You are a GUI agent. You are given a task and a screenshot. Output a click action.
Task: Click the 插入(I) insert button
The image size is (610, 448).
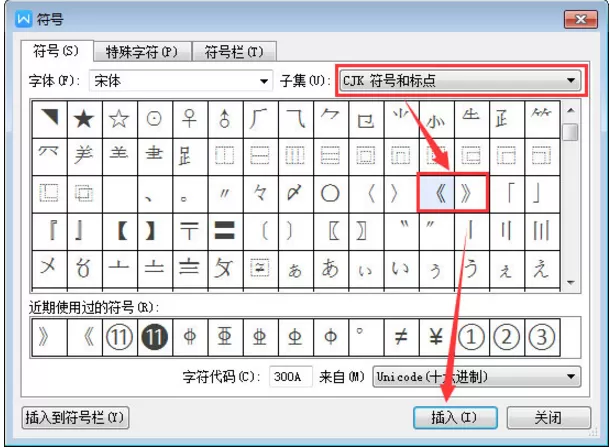pyautogui.click(x=455, y=418)
